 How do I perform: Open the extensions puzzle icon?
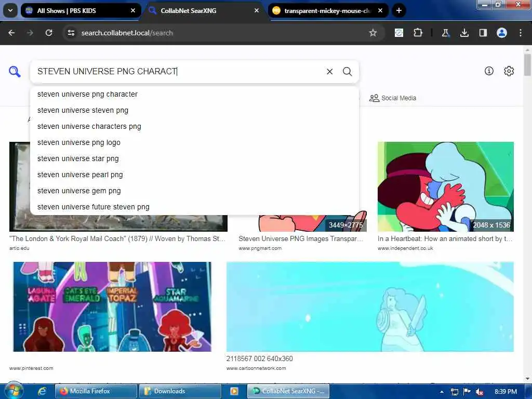click(418, 33)
